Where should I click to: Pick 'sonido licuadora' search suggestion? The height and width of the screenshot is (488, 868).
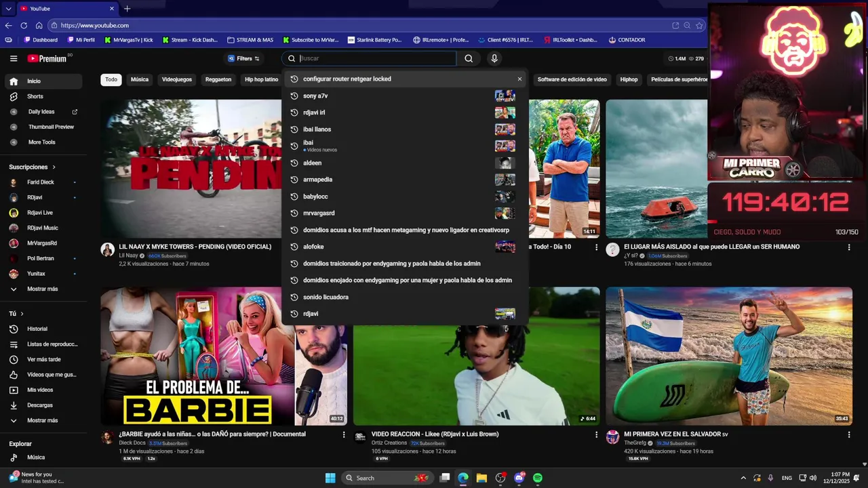[x=405, y=297]
